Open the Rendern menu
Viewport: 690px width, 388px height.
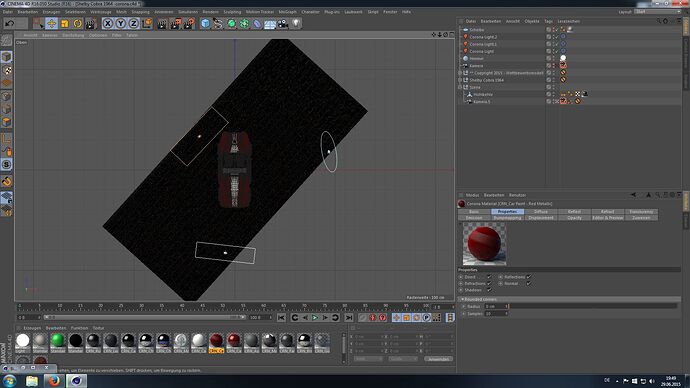[x=210, y=12]
